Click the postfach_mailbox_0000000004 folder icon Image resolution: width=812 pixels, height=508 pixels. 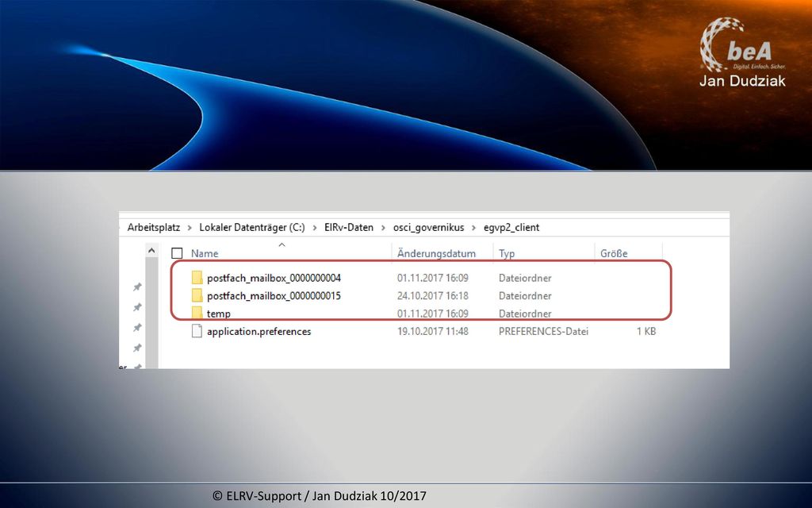tap(197, 277)
